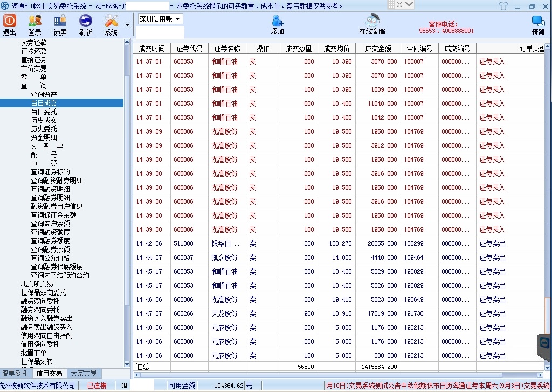552x392 pixels.
Task: Click the 登录 login icon
Action: (x=34, y=24)
